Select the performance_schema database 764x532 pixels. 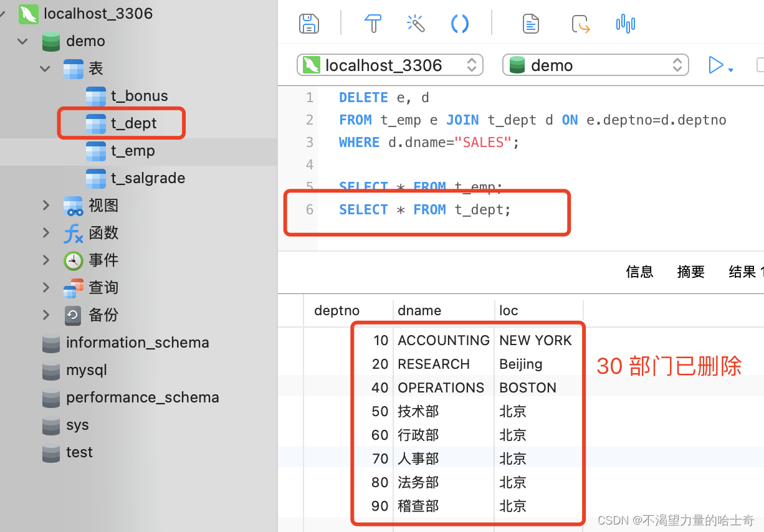[143, 397]
